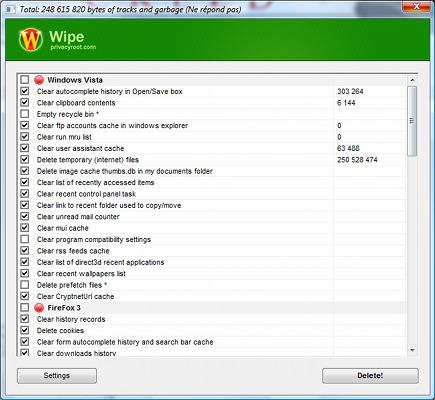Select row text Clear mui cache
This screenshot has height=400, width=435.
click(x=63, y=228)
